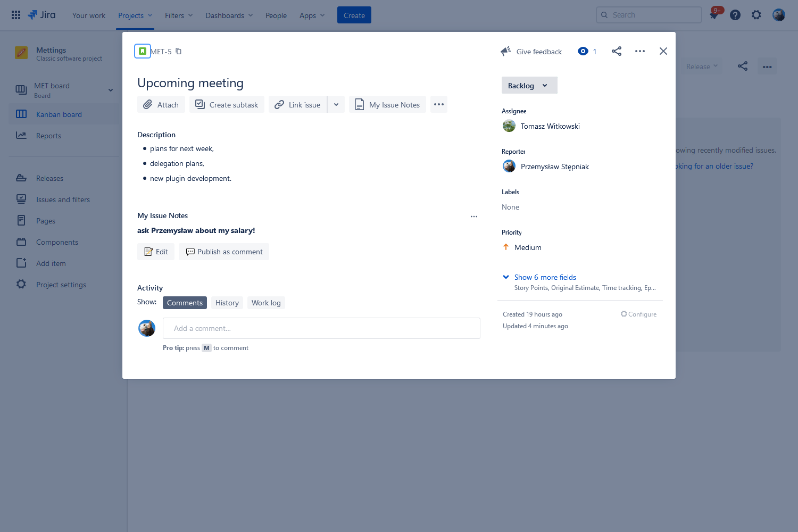Open the Apps dropdown menu
The image size is (798, 532).
312,15
